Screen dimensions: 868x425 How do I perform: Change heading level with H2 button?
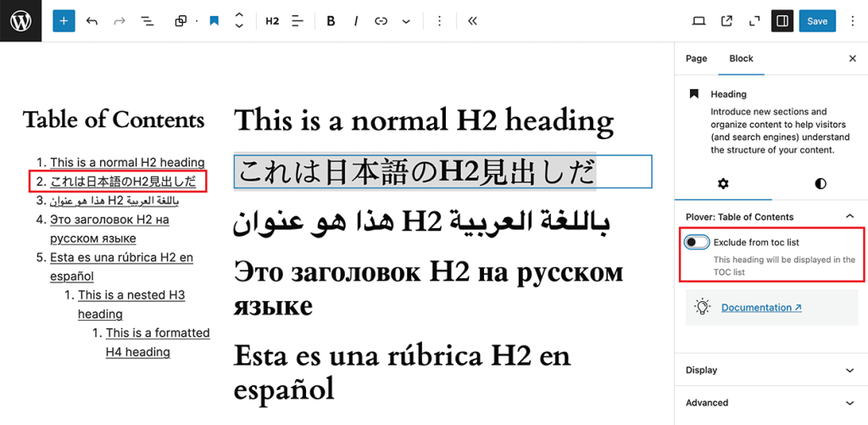tap(272, 21)
